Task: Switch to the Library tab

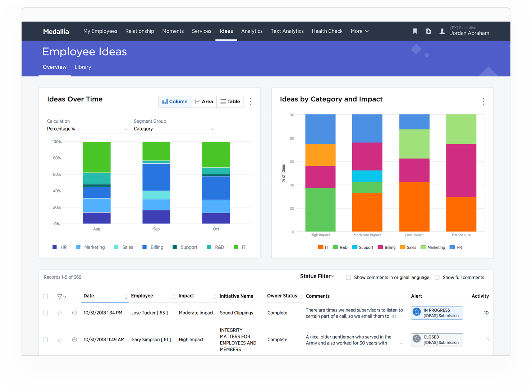Action: coord(83,67)
